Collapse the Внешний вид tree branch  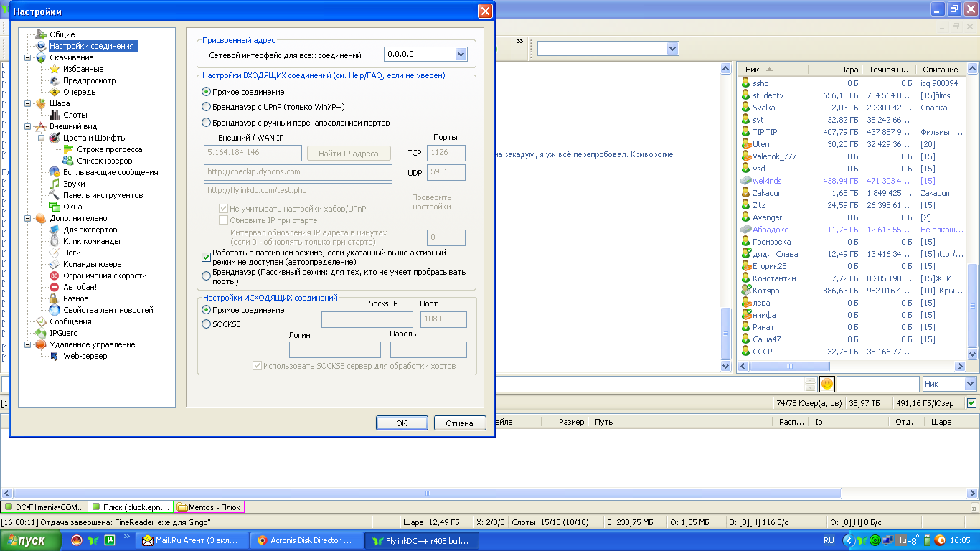28,126
